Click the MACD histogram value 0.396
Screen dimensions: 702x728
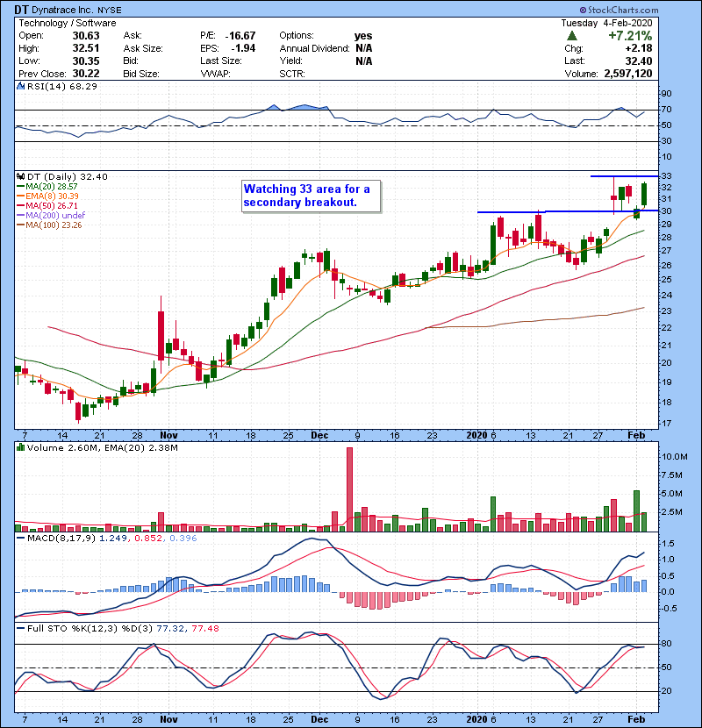183,539
